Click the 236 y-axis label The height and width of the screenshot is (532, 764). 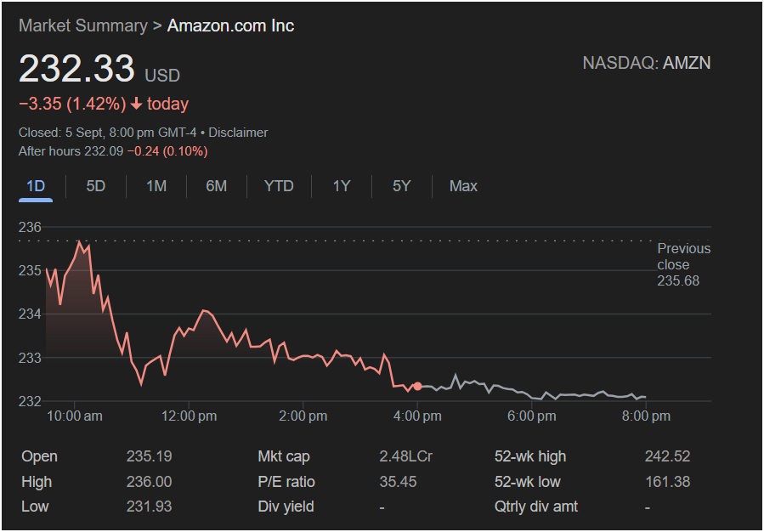click(30, 227)
